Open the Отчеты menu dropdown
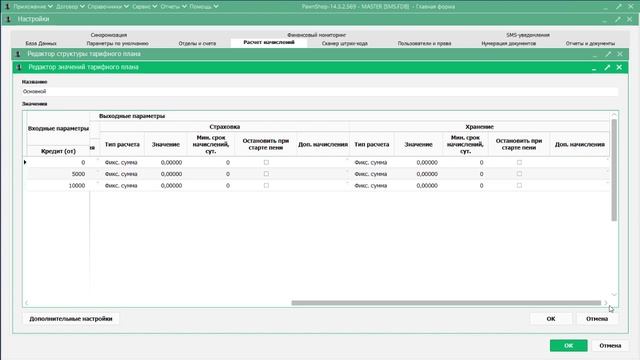 [173, 7]
